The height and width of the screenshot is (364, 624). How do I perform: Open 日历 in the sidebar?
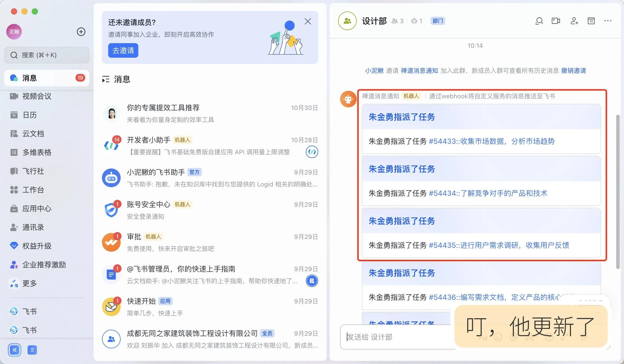point(47,115)
